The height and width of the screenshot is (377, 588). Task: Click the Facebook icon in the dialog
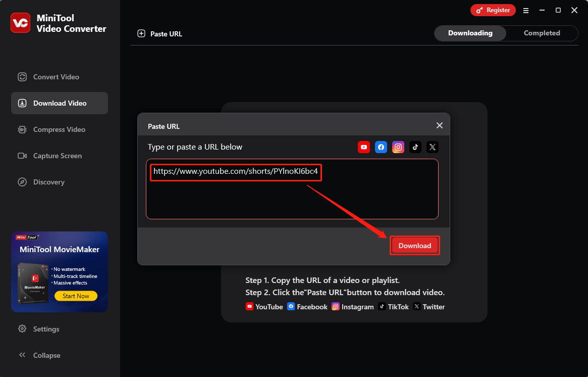click(x=381, y=147)
